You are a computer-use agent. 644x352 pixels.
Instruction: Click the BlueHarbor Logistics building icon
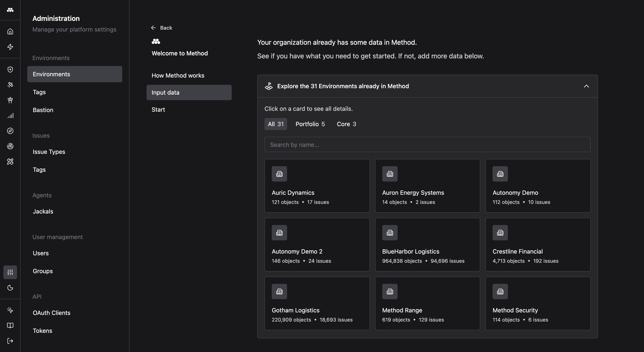pyautogui.click(x=390, y=233)
